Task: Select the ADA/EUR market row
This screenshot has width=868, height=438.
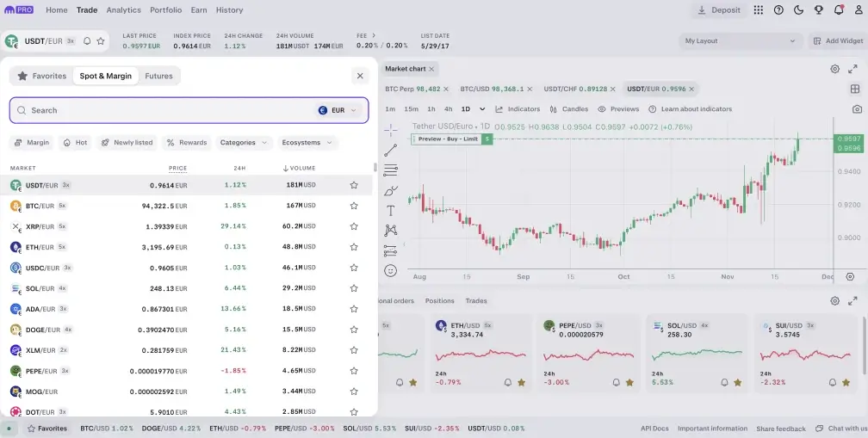Action: click(187, 309)
